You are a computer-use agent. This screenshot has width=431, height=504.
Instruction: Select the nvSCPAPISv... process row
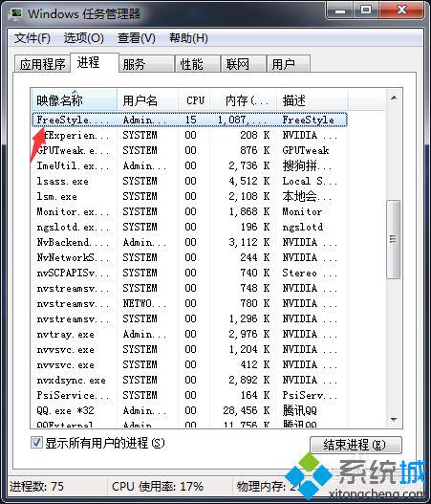pyautogui.click(x=189, y=273)
